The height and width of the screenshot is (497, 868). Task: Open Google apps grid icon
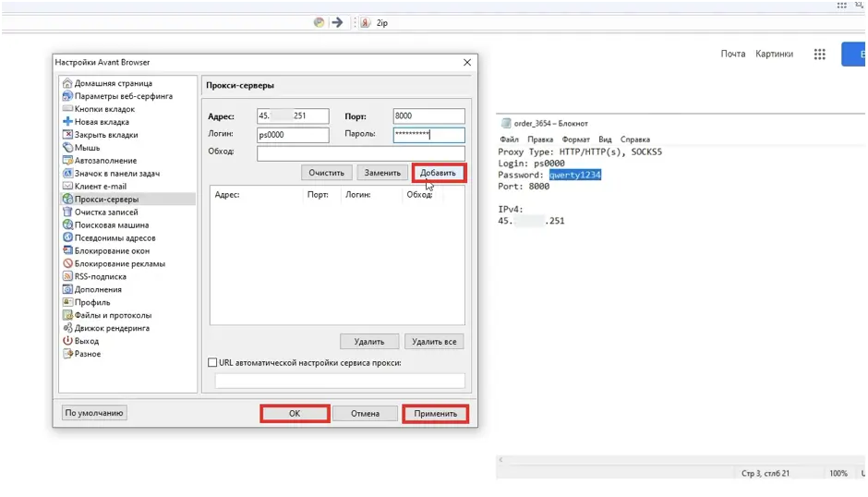click(x=819, y=55)
